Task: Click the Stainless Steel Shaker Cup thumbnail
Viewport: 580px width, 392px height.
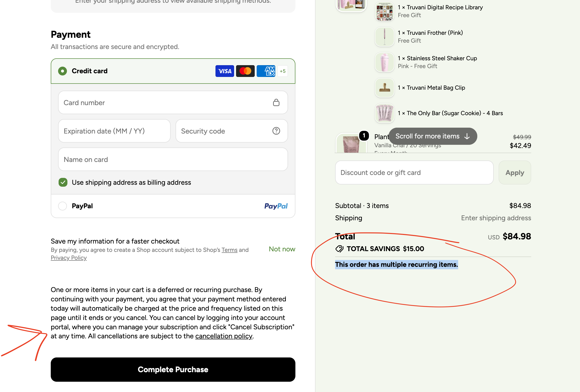Action: coord(385,62)
